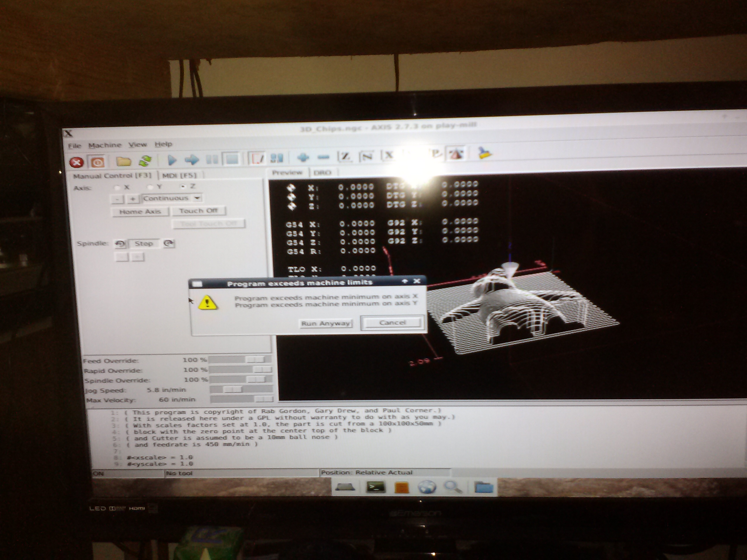This screenshot has width=747, height=560.
Task: Select the line '#<yscale> = 1.0'
Action: point(160,464)
